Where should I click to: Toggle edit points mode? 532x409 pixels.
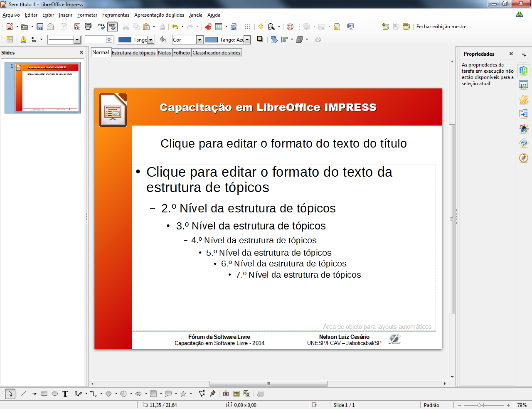(x=202, y=394)
